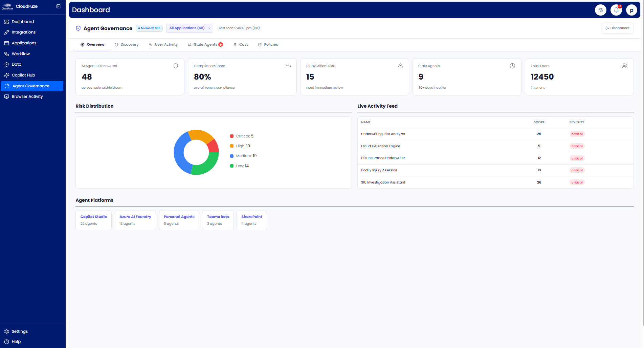Viewport: 644px width, 348px height.
Task: Switch to the Discovery tab
Action: 127,45
